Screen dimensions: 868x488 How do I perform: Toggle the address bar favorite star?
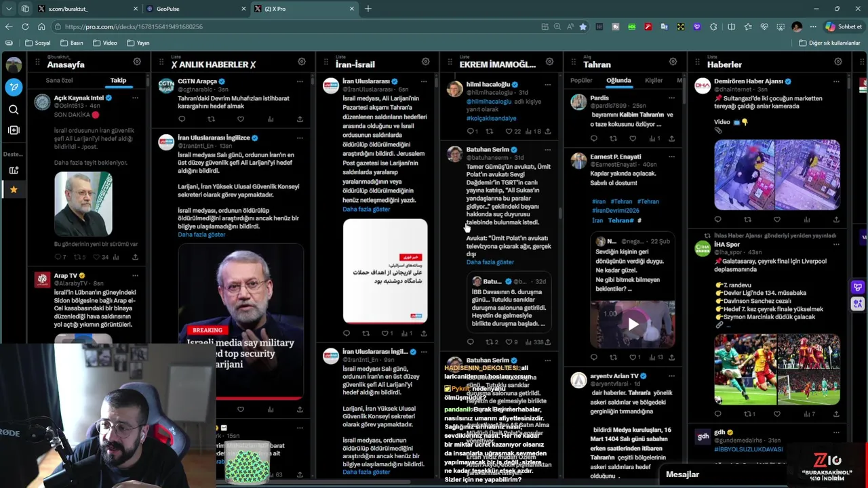coord(583,26)
